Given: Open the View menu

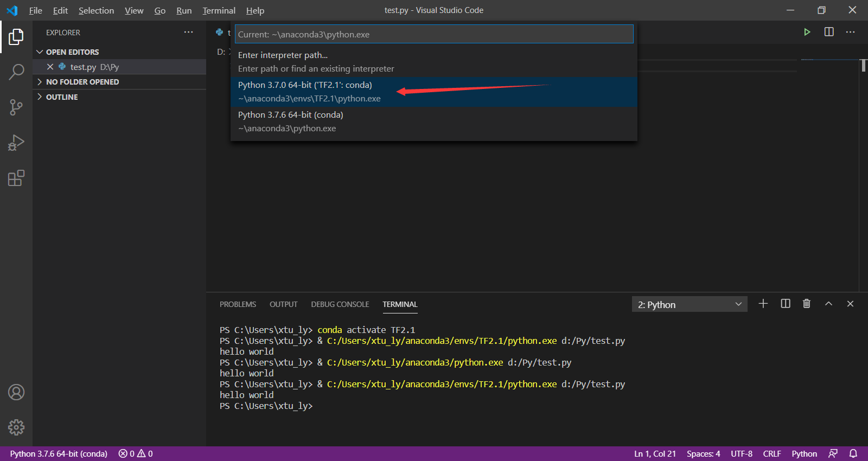Looking at the screenshot, I should point(134,10).
